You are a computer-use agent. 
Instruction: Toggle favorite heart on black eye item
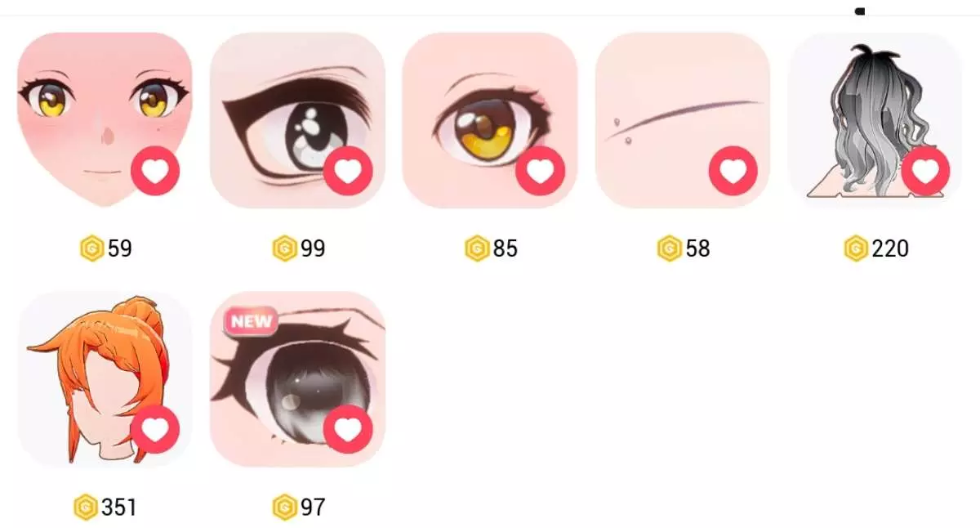(348, 171)
